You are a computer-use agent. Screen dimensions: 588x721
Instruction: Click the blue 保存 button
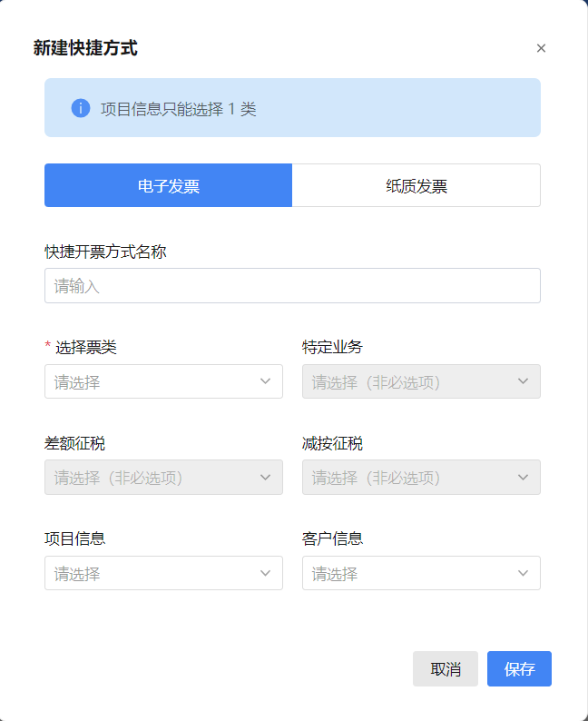[519, 668]
